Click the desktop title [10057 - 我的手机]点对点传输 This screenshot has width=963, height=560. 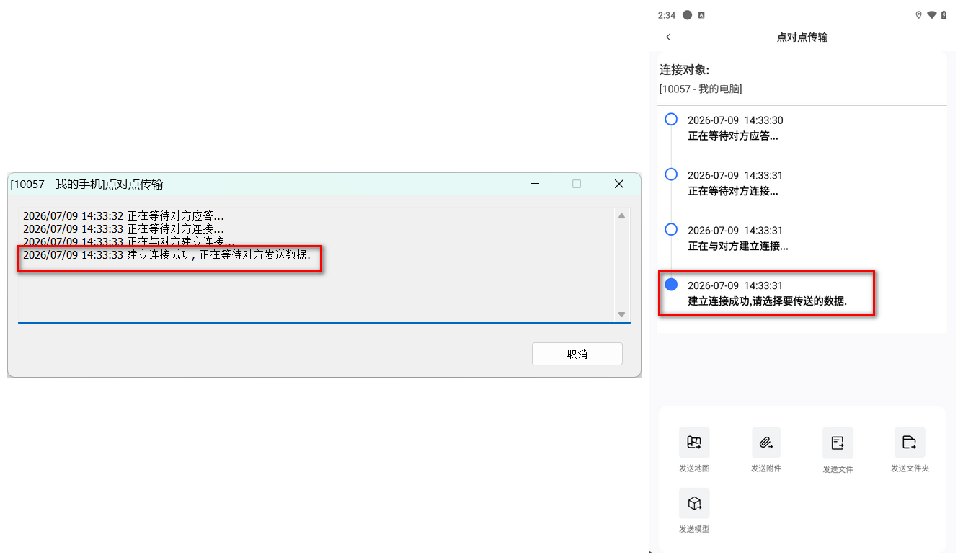point(86,184)
